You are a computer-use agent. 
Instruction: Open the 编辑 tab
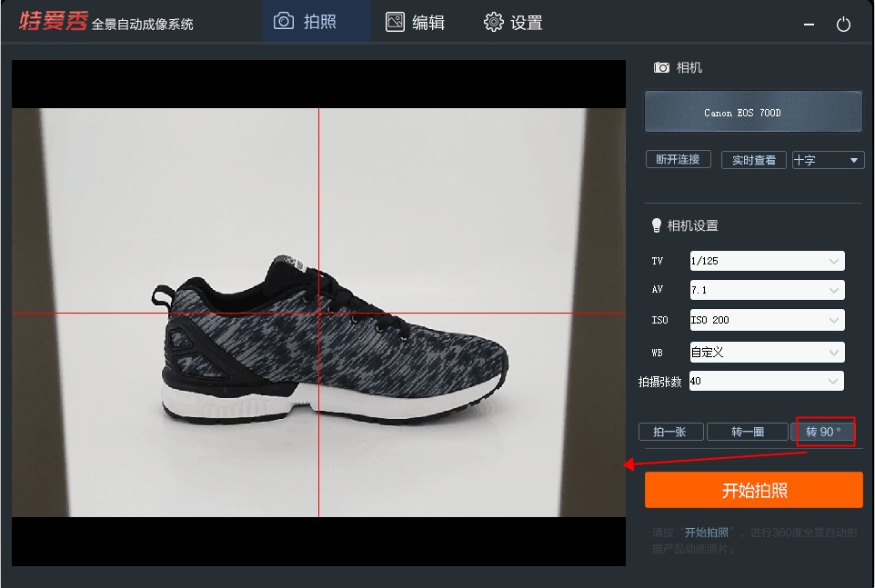pyautogui.click(x=416, y=22)
